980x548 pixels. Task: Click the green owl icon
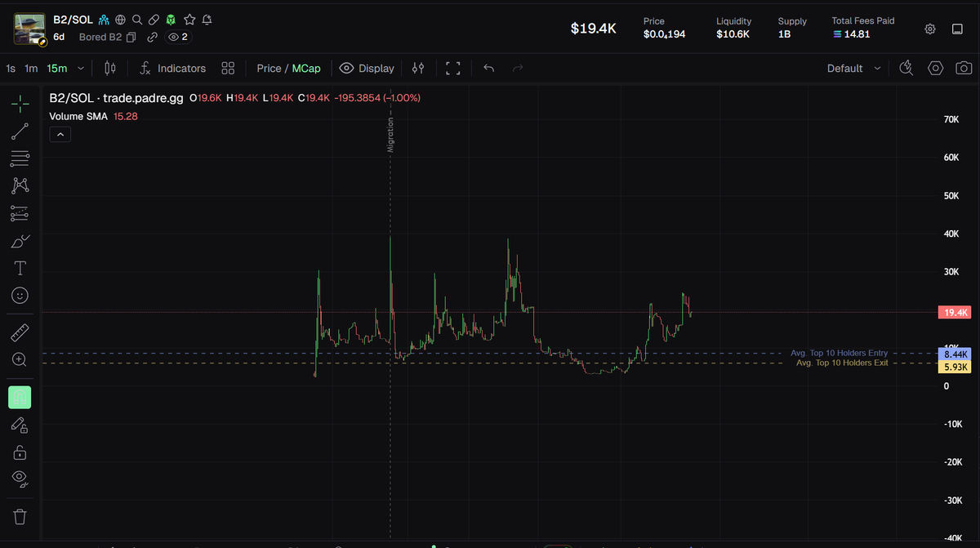171,19
